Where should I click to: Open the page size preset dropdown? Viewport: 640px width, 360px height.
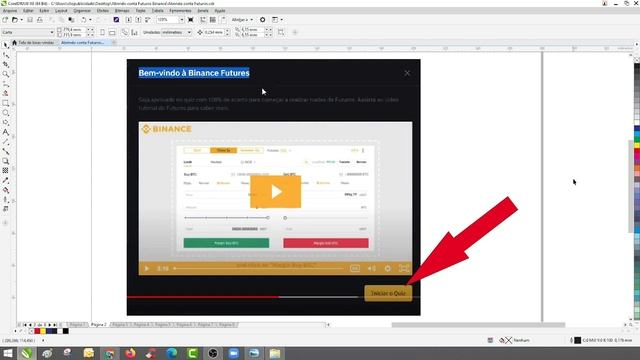tap(51, 32)
